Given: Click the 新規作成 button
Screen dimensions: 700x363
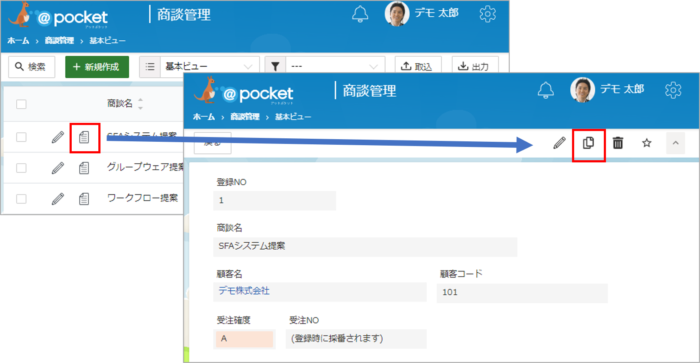Looking at the screenshot, I should coord(97,67).
